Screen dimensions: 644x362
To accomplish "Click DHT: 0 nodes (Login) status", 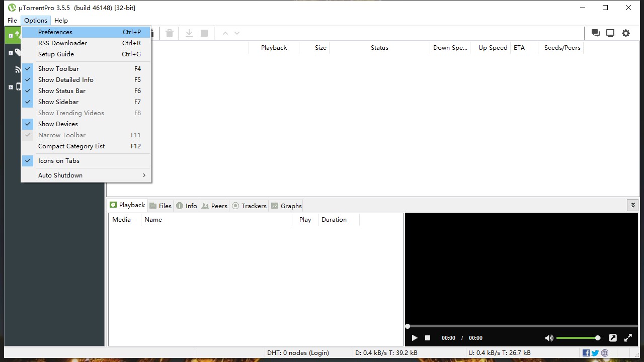I will click(x=298, y=353).
